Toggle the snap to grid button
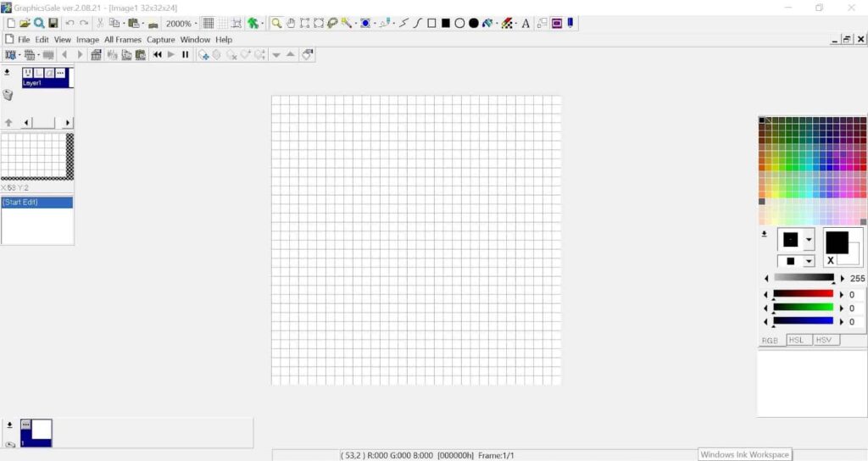868x461 pixels. pos(236,23)
